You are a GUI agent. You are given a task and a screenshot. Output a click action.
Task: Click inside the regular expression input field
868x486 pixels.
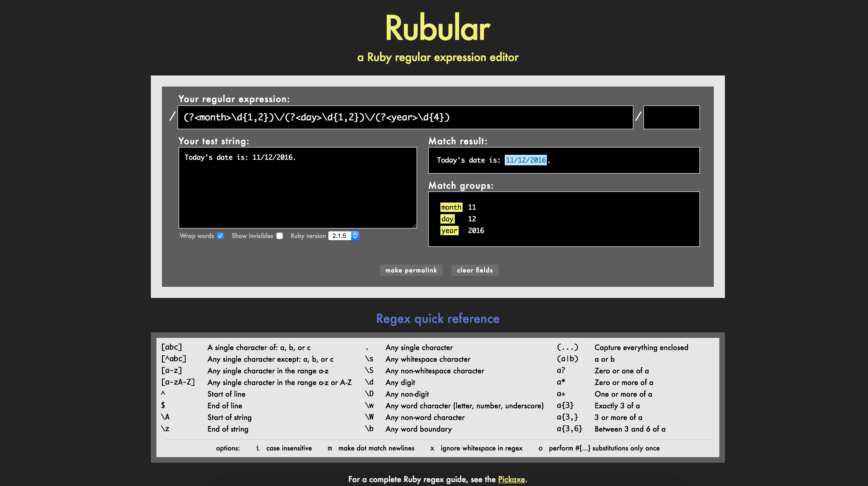[x=404, y=117]
